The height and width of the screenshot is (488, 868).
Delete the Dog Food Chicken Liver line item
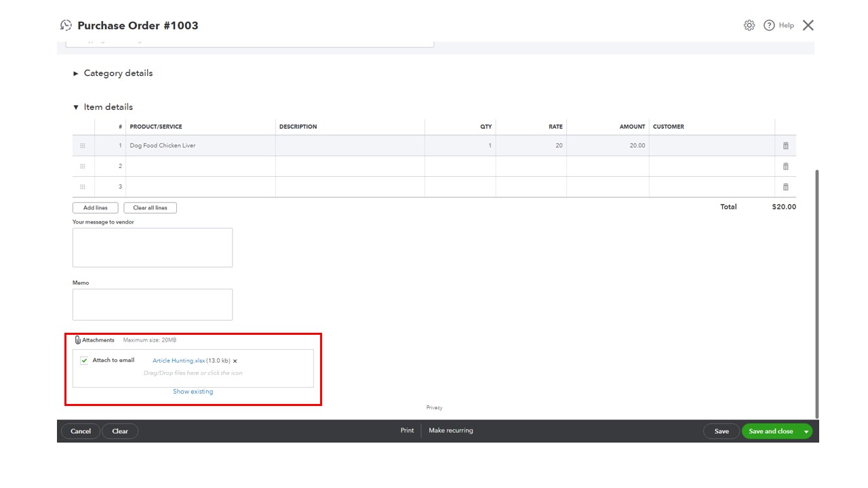click(786, 145)
